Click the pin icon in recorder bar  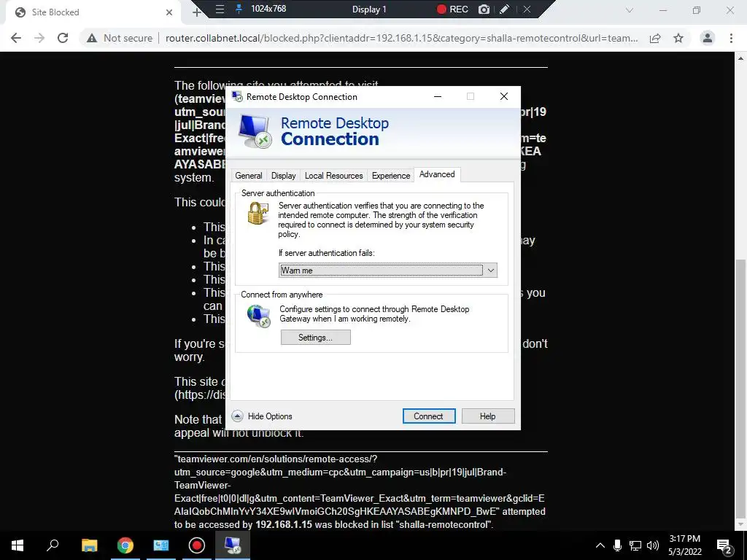(x=239, y=9)
